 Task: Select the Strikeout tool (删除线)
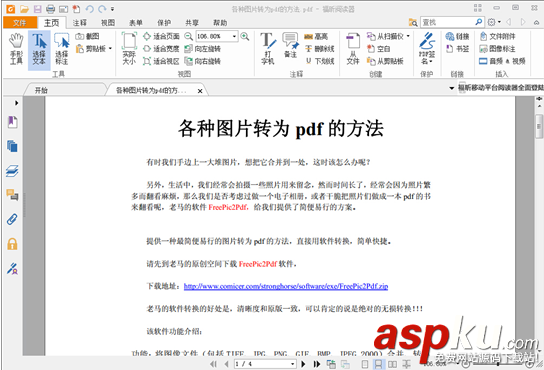pos(320,49)
